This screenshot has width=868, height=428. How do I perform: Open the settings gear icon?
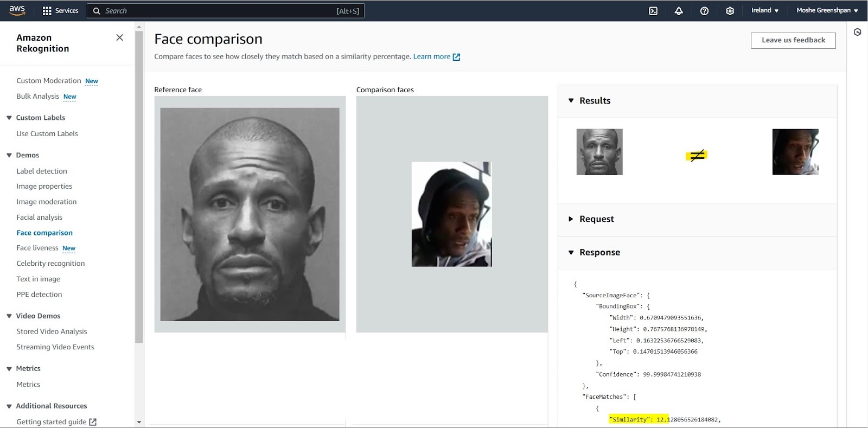point(730,11)
